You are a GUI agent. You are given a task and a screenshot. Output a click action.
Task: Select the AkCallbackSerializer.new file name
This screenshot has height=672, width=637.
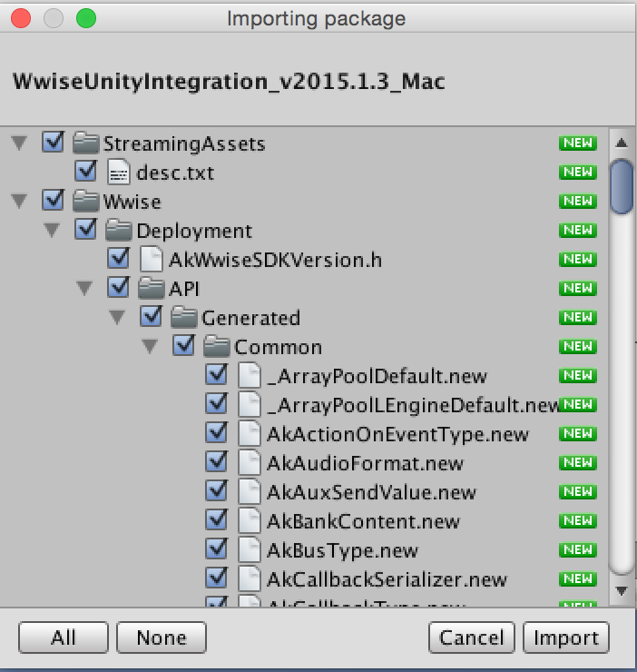[387, 579]
